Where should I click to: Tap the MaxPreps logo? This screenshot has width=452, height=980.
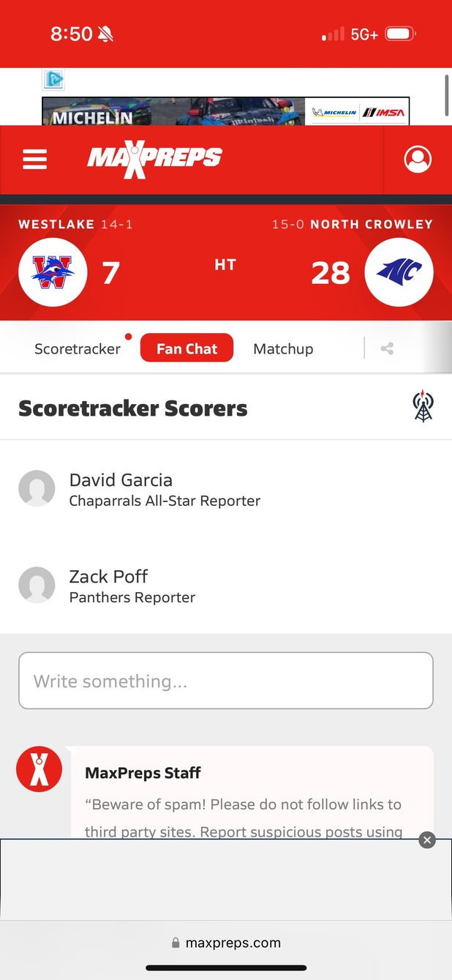coord(155,159)
